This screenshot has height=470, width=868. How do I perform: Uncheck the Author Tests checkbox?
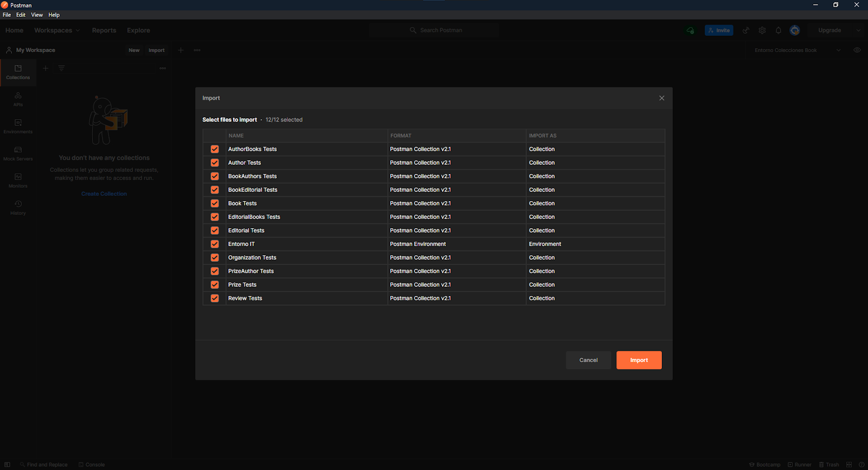pos(215,163)
